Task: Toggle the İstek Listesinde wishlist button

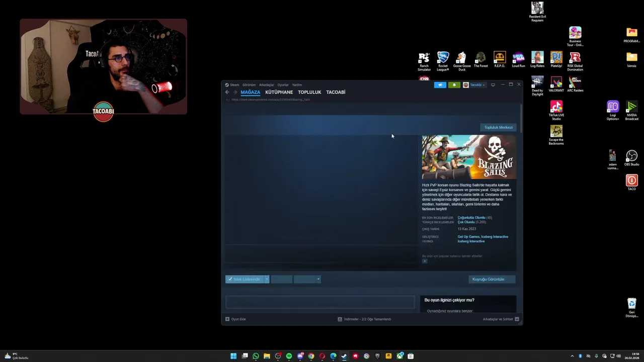Action: click(245, 279)
